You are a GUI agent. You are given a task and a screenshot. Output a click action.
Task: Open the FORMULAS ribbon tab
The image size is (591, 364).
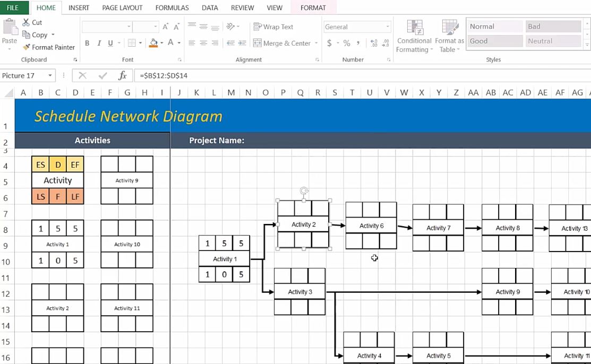coord(172,8)
